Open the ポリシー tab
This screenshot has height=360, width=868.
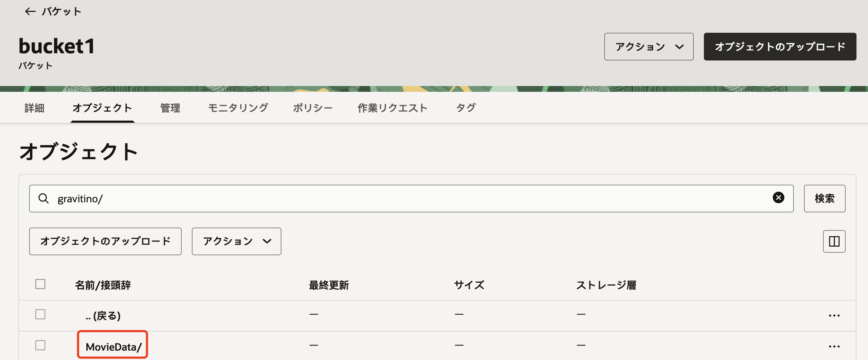pos(313,108)
